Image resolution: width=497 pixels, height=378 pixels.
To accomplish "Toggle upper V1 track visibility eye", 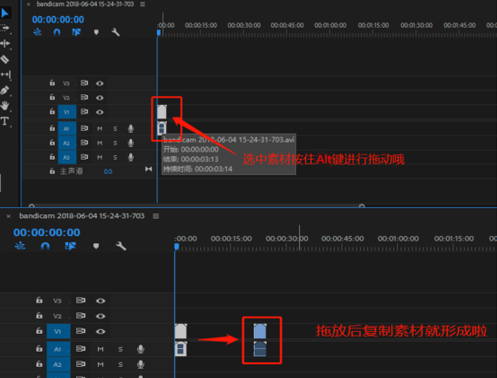I will (100, 112).
